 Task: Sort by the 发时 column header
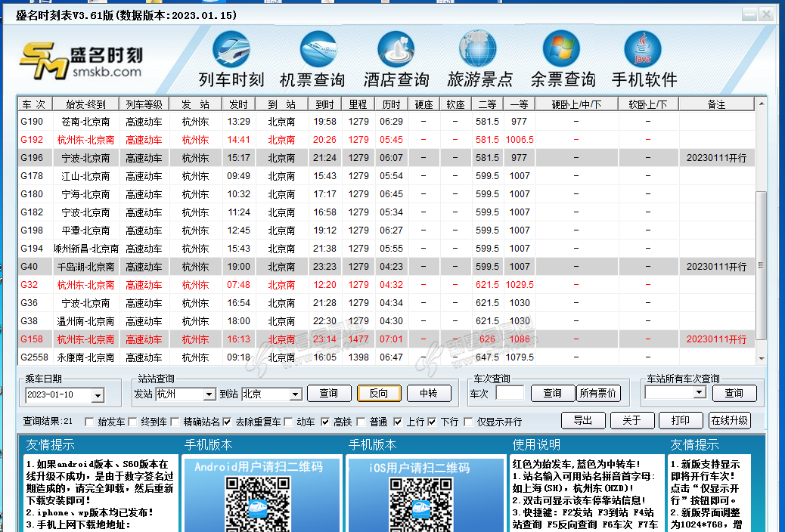click(238, 104)
